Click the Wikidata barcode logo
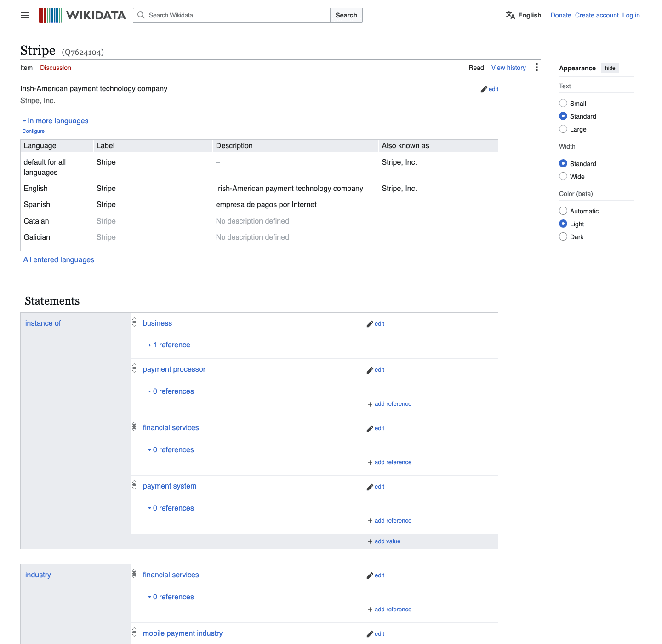 click(x=50, y=15)
